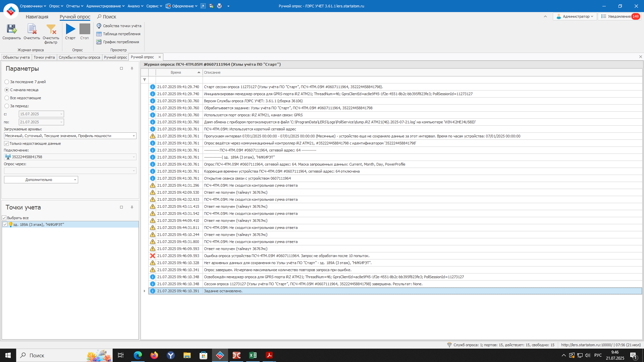Sort journal by Время column header
Image resolution: width=644 pixels, height=362 pixels.
pyautogui.click(x=176, y=72)
